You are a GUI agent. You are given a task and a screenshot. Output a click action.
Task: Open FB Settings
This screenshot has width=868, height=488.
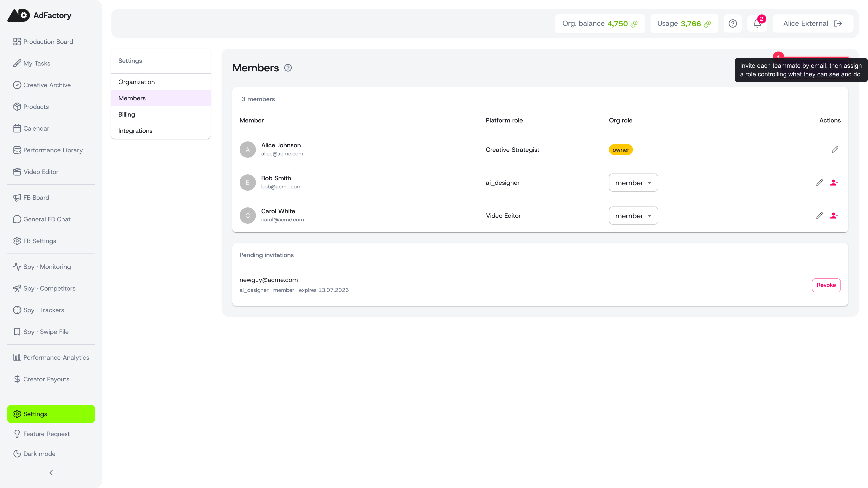point(51,241)
